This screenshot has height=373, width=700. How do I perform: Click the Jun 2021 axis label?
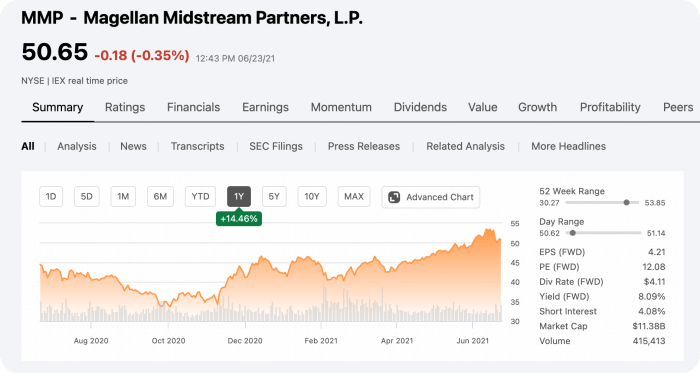pyautogui.click(x=472, y=341)
